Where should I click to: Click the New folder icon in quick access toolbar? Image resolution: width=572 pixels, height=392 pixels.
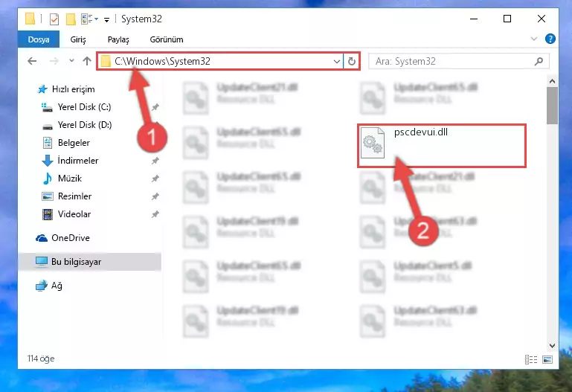coord(71,19)
